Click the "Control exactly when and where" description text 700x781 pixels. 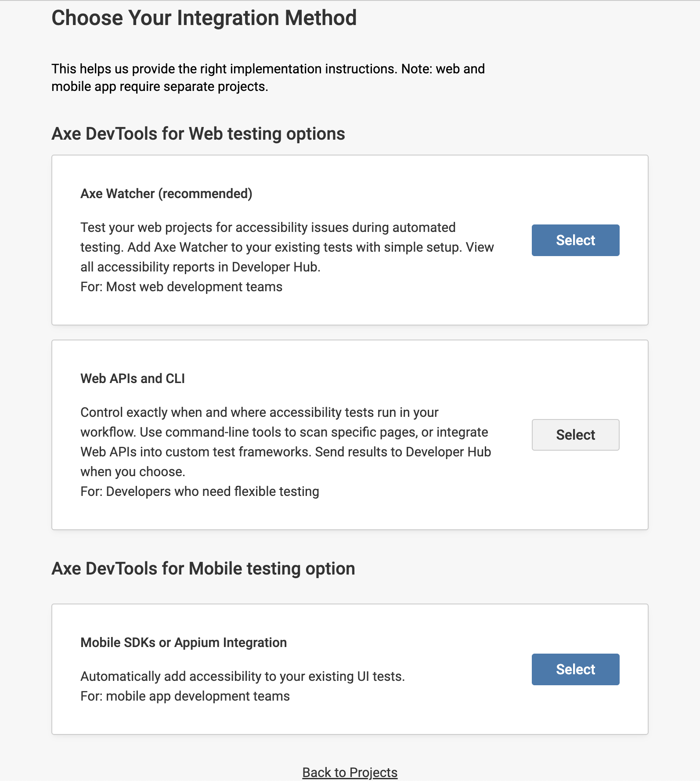(259, 412)
